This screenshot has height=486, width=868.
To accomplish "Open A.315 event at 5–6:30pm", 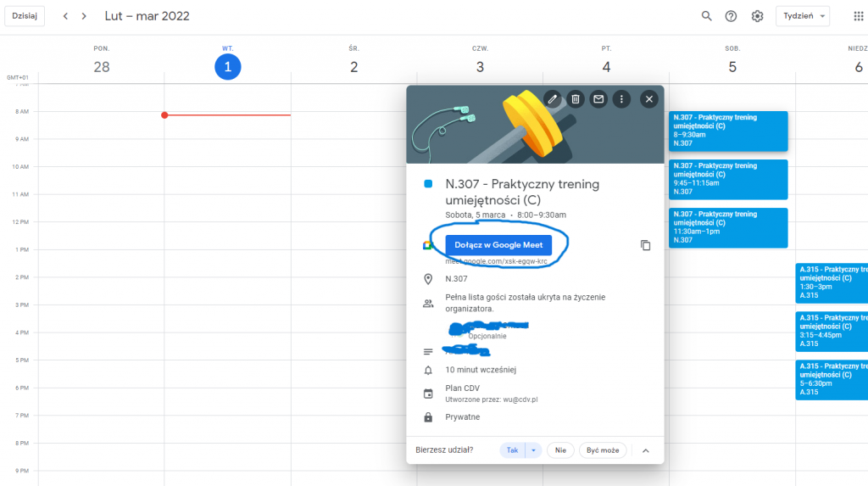I will (x=832, y=380).
